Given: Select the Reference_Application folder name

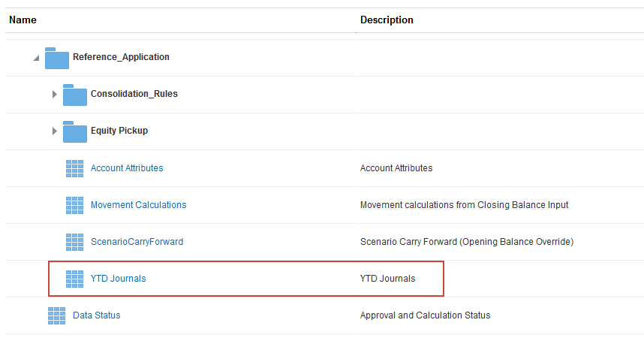Looking at the screenshot, I should click(x=121, y=57).
